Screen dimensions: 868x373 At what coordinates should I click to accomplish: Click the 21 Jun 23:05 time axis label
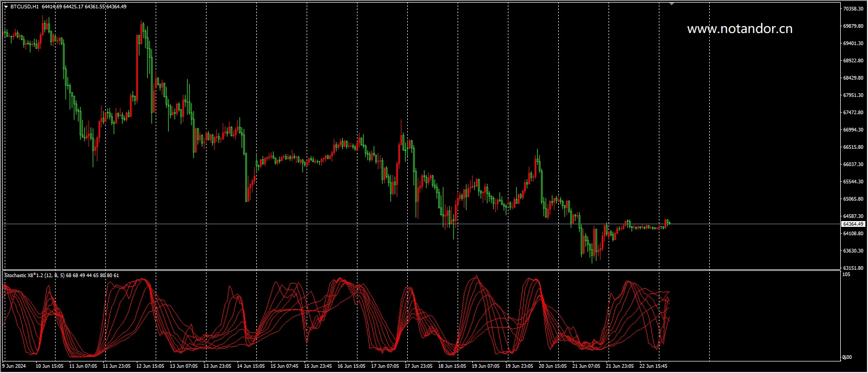pos(620,366)
